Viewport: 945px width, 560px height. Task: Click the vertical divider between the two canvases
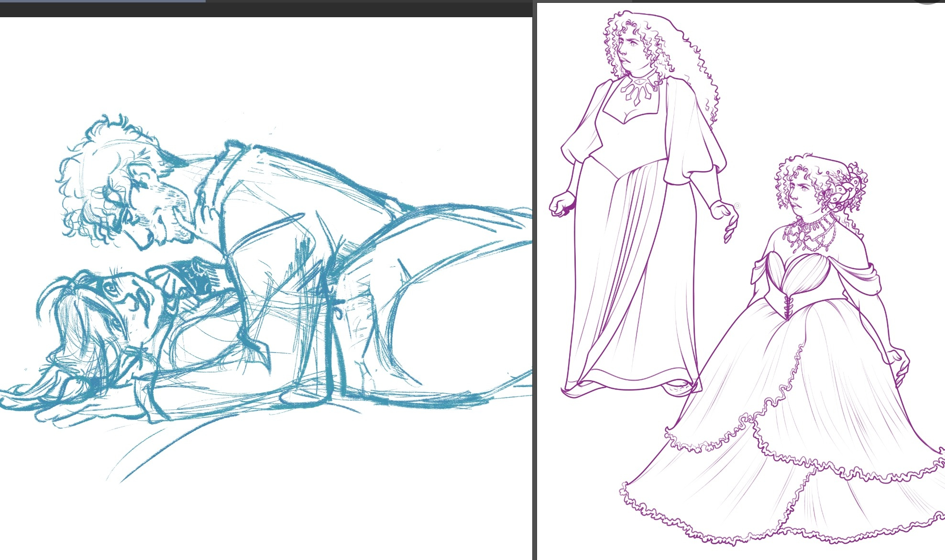534,287
